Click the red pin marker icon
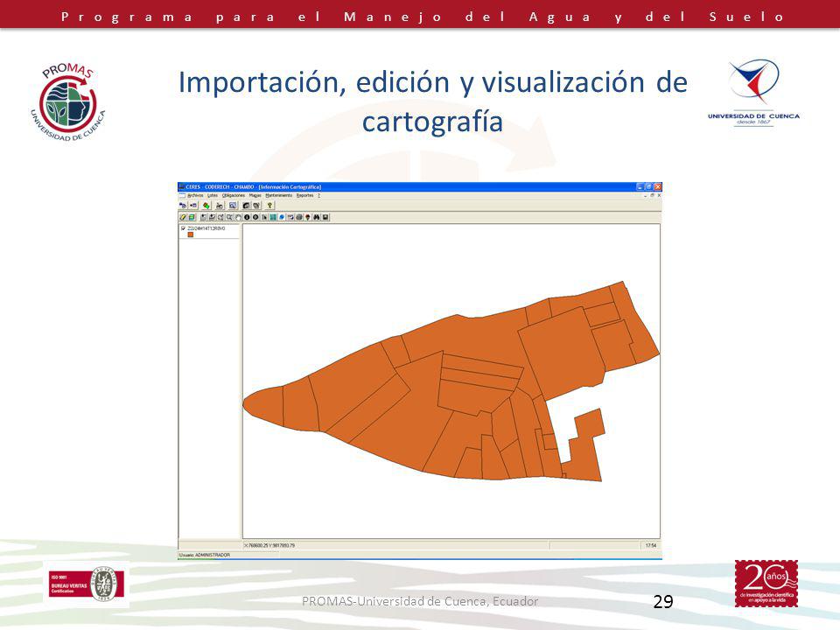Image resolution: width=840 pixels, height=630 pixels. click(x=307, y=218)
